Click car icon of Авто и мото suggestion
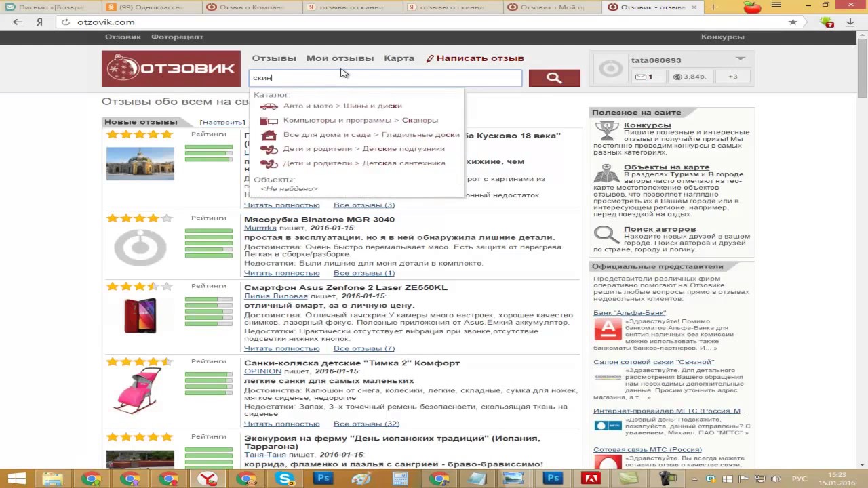The height and width of the screenshot is (488, 868). (269, 106)
